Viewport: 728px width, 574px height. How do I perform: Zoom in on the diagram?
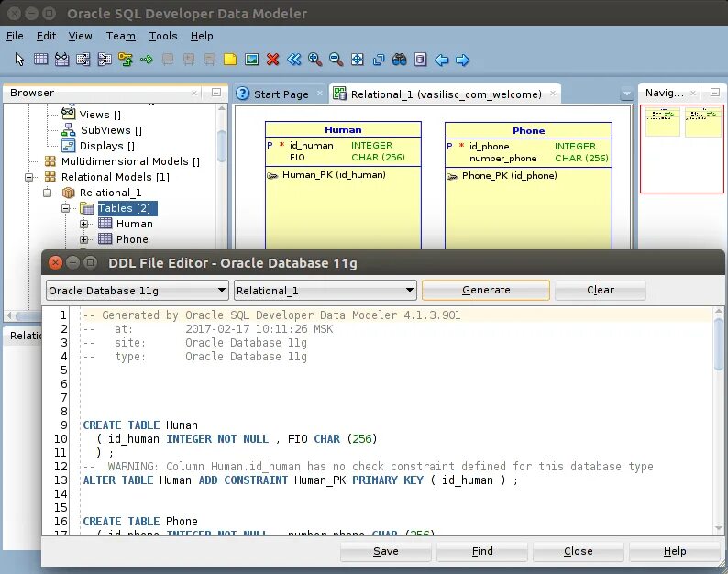pyautogui.click(x=314, y=60)
